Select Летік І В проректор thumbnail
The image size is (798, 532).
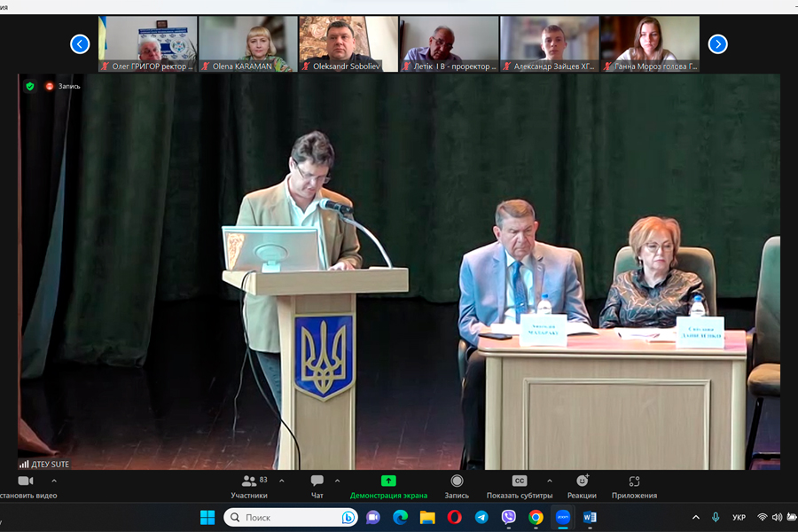[449, 43]
